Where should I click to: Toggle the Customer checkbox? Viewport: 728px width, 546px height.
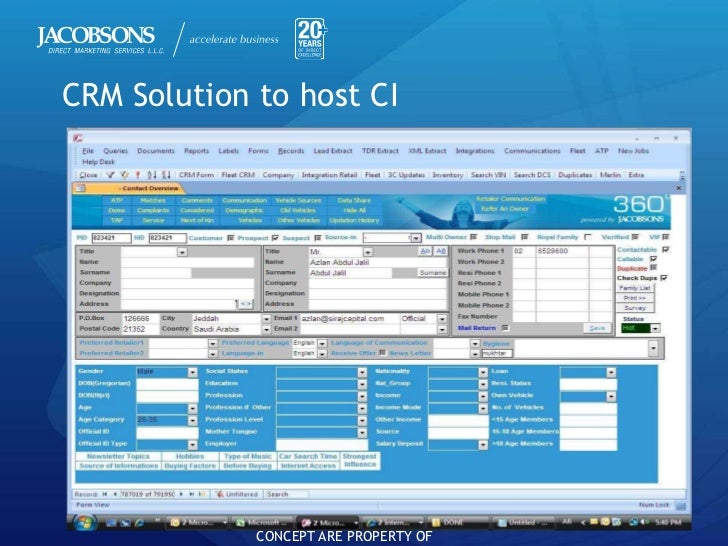231,238
